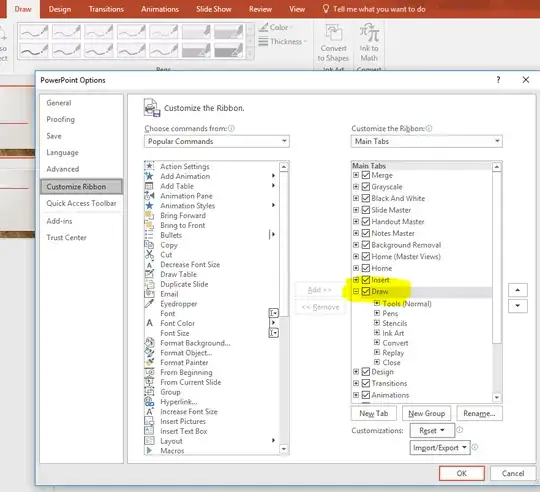
Task: Uncheck the Merge tab checkbox
Action: pyautogui.click(x=366, y=175)
